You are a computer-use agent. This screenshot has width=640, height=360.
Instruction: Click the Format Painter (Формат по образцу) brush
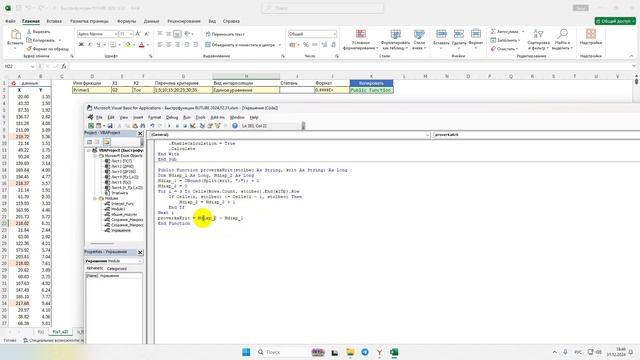48,49
